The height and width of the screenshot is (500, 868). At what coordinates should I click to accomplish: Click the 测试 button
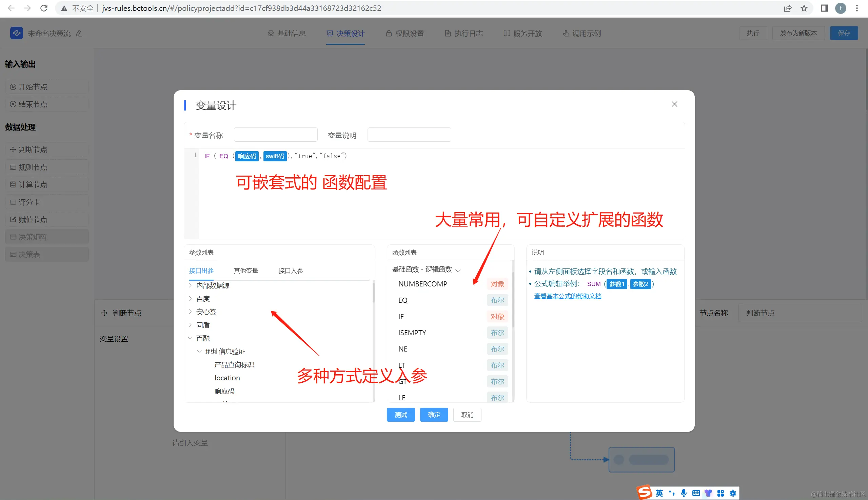(x=400, y=415)
